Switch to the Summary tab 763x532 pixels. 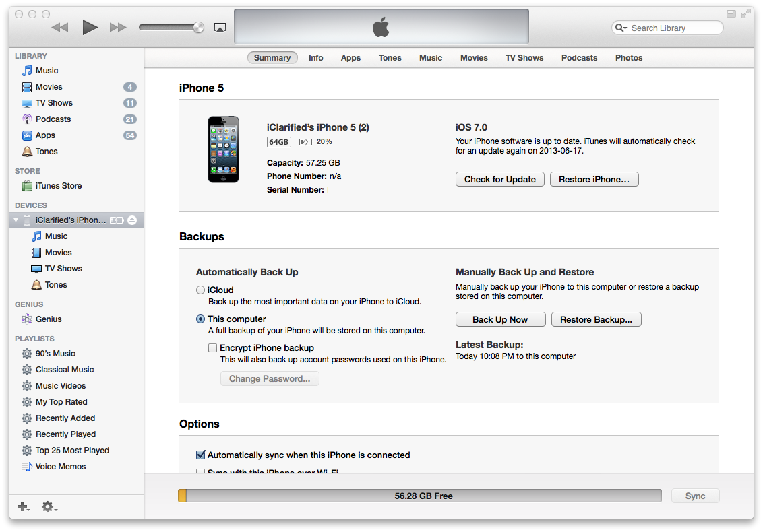coord(272,58)
